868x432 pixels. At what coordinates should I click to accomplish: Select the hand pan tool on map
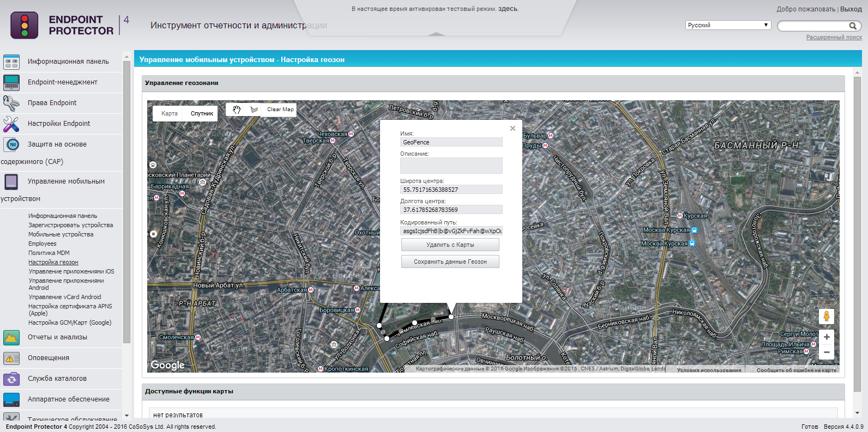click(237, 109)
